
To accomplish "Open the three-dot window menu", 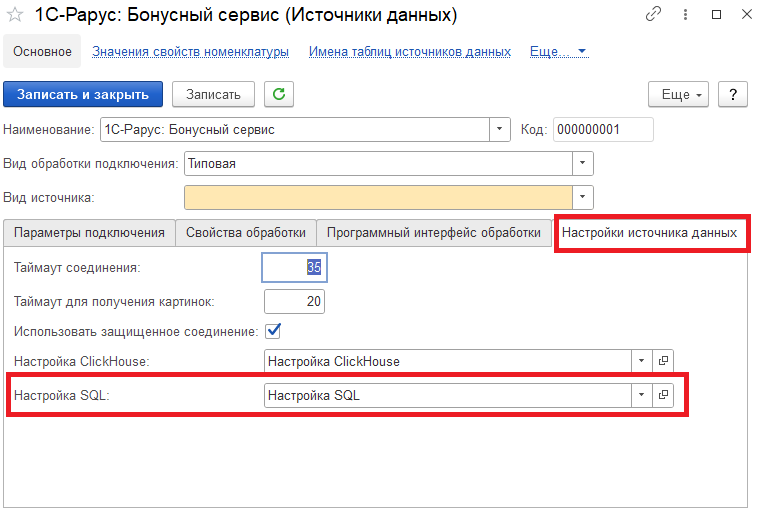I will 685,15.
